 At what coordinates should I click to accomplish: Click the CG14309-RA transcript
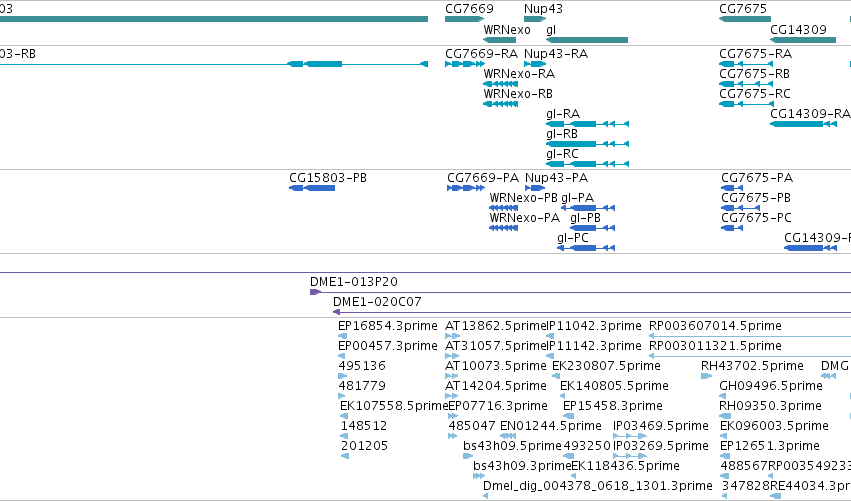coord(803,124)
